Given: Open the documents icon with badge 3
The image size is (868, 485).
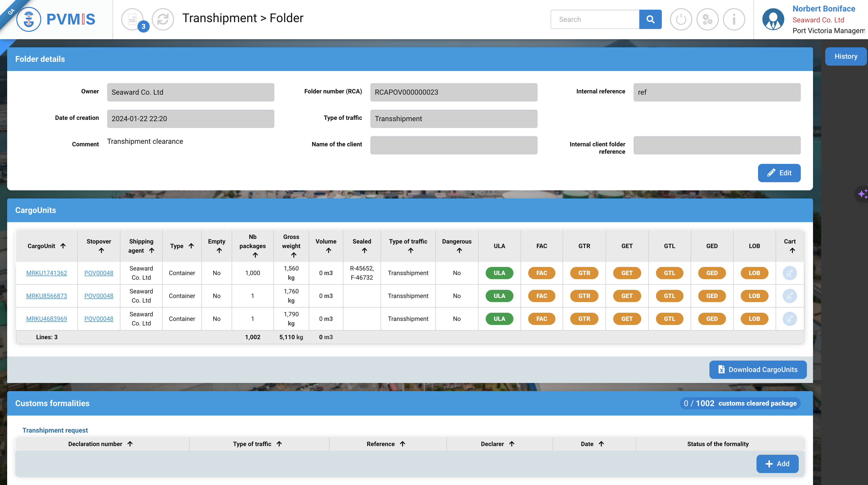Looking at the screenshot, I should tap(132, 19).
